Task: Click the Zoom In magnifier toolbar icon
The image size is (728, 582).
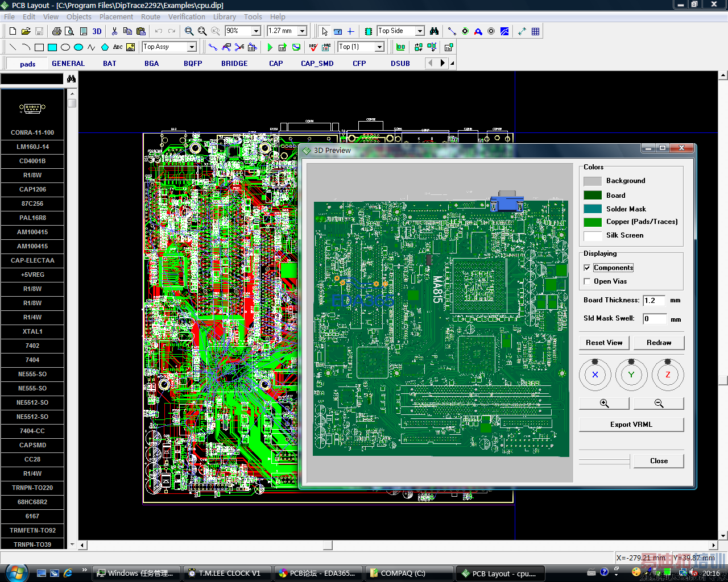Action: coord(189,31)
